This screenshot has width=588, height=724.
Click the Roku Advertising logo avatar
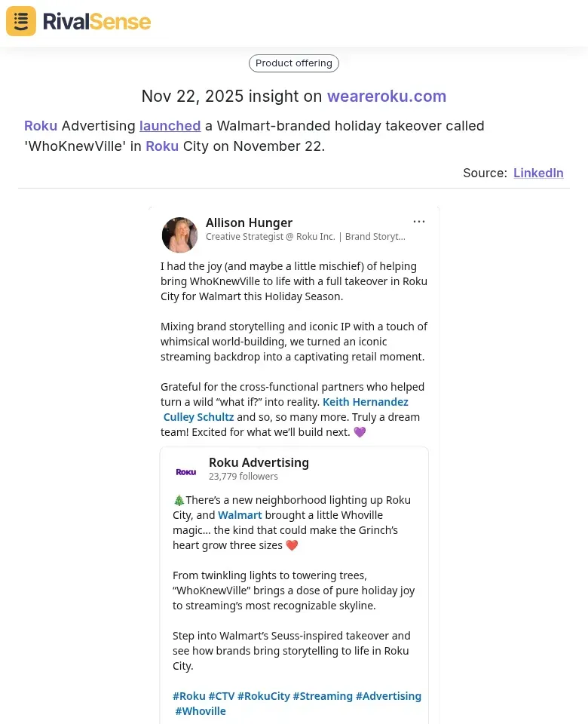(x=186, y=471)
